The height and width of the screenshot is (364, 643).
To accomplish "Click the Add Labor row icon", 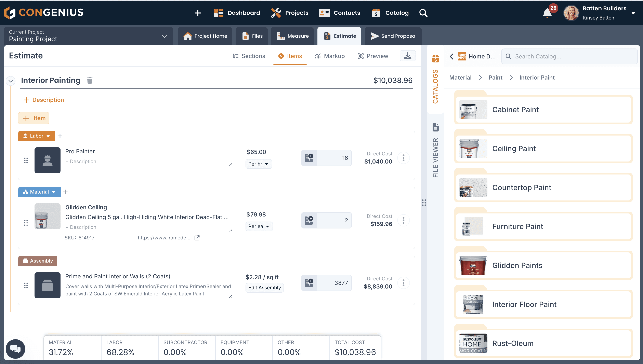I will point(60,136).
